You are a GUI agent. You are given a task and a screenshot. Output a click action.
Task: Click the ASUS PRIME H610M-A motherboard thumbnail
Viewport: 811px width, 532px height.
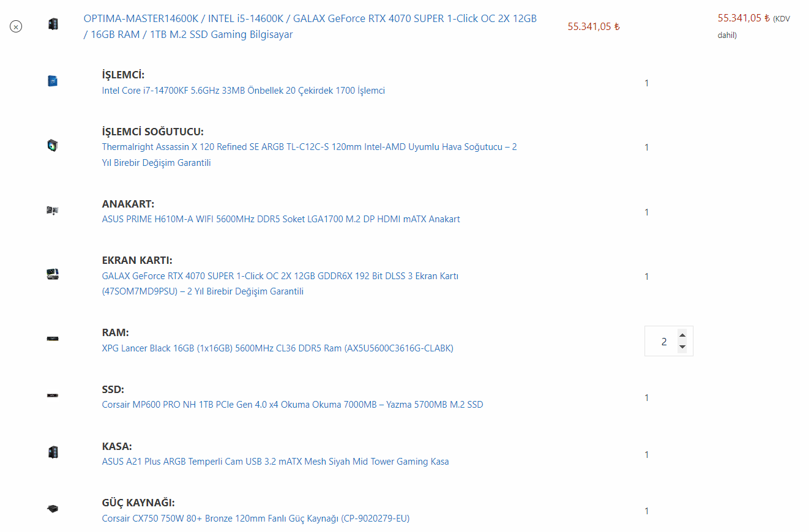(x=53, y=210)
